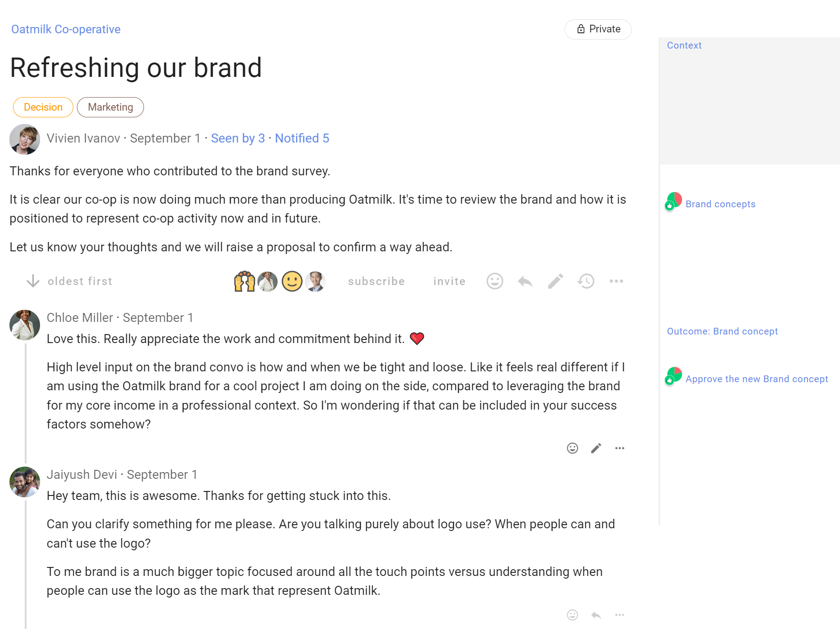Click Vivien Ivanov's avatar
The width and height of the screenshot is (840, 629).
click(x=25, y=139)
